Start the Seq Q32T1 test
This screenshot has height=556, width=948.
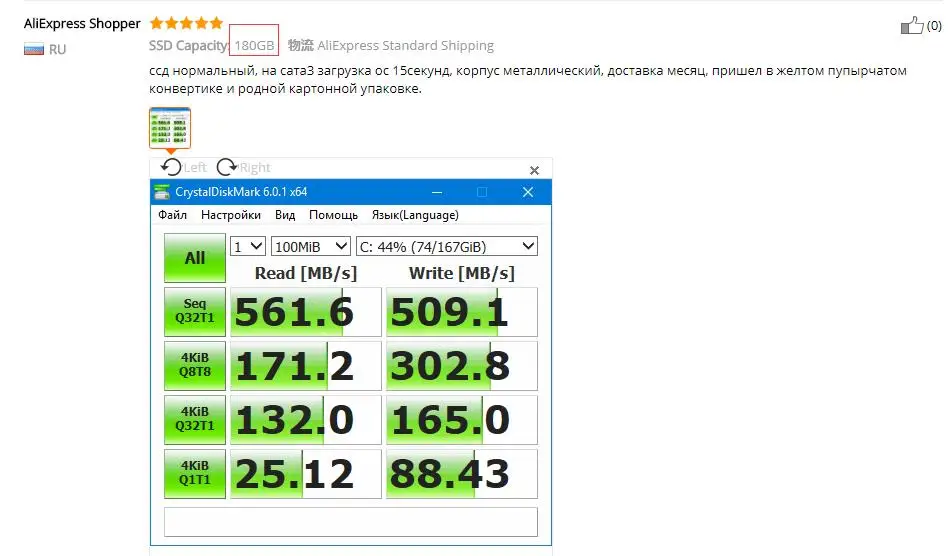[x=195, y=311]
